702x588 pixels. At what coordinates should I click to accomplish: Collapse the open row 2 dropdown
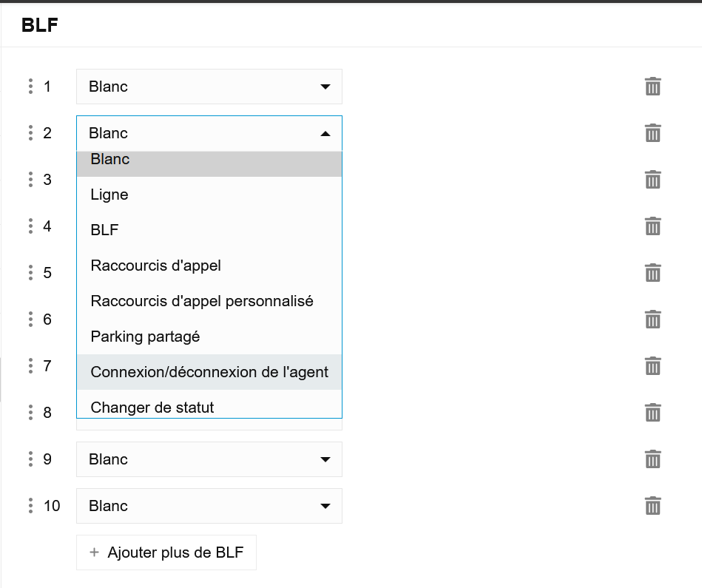[209, 133]
